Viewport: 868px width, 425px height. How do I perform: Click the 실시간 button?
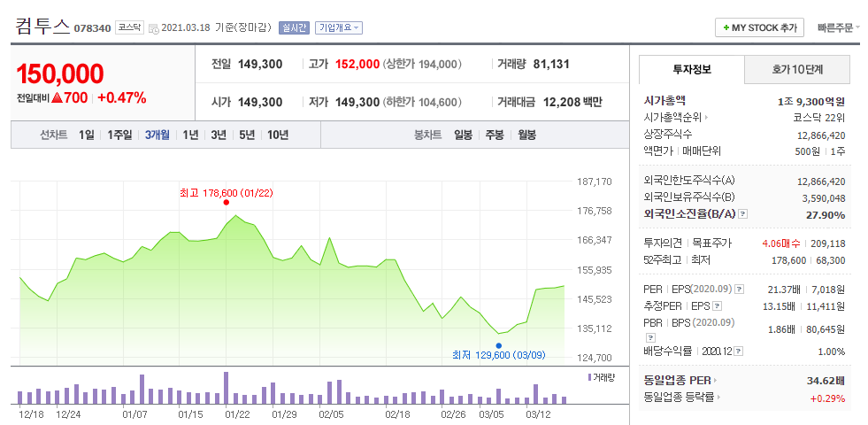[x=295, y=27]
